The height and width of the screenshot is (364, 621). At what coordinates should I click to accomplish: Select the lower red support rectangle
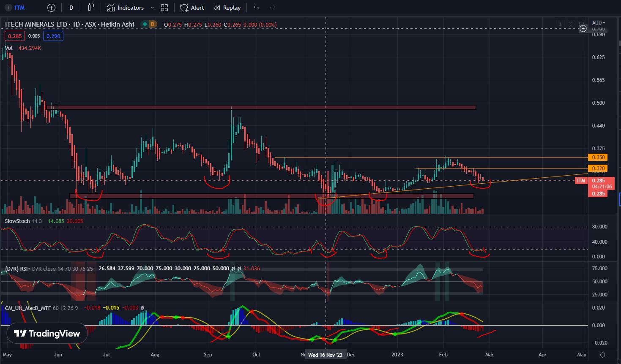[x=271, y=196]
